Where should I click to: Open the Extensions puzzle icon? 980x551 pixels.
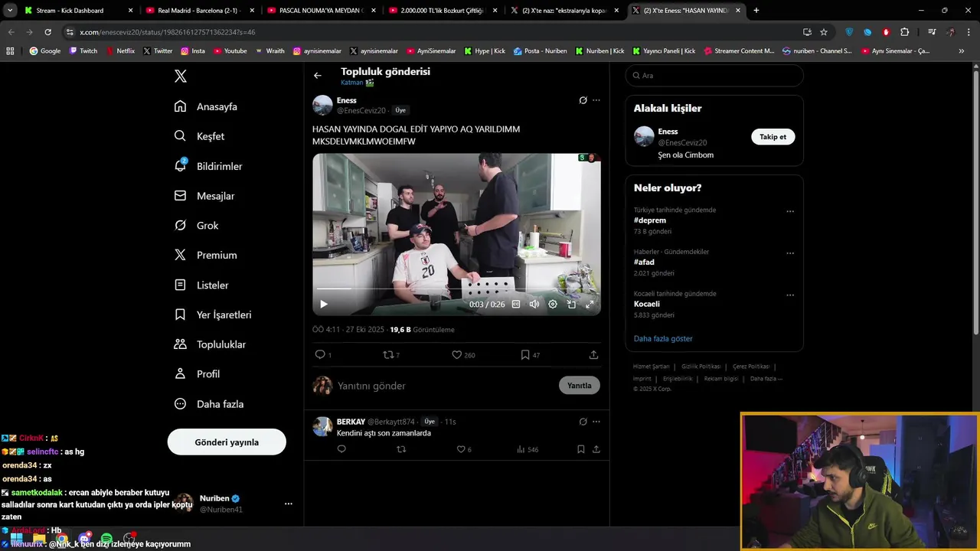(905, 32)
